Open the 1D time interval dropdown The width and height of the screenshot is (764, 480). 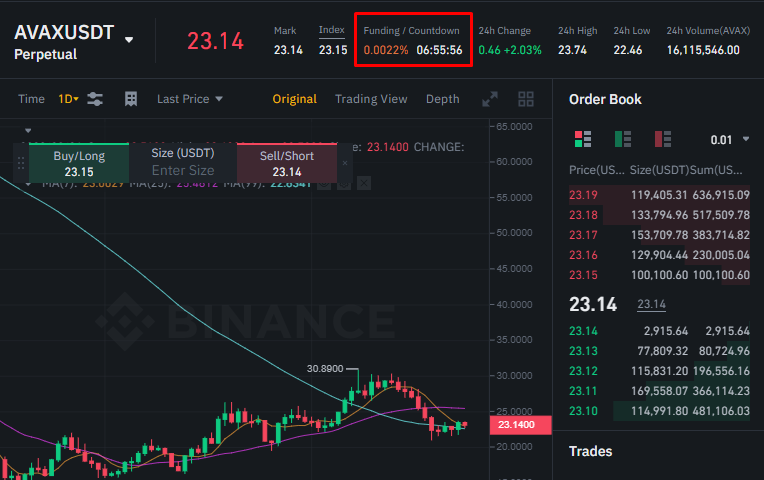pyautogui.click(x=68, y=99)
